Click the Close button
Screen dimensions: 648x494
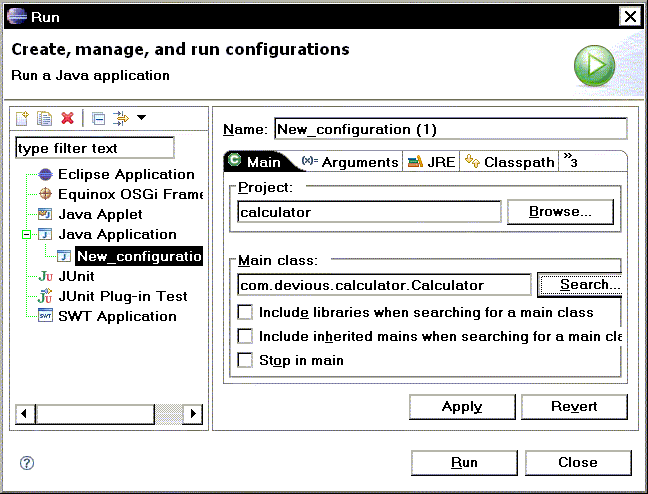tap(578, 463)
